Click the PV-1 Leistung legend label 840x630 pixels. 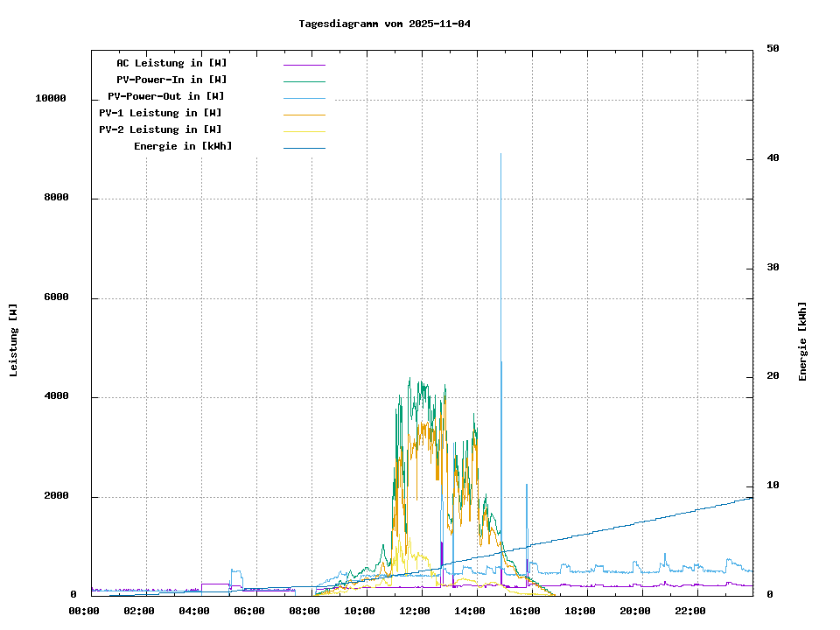pos(160,113)
